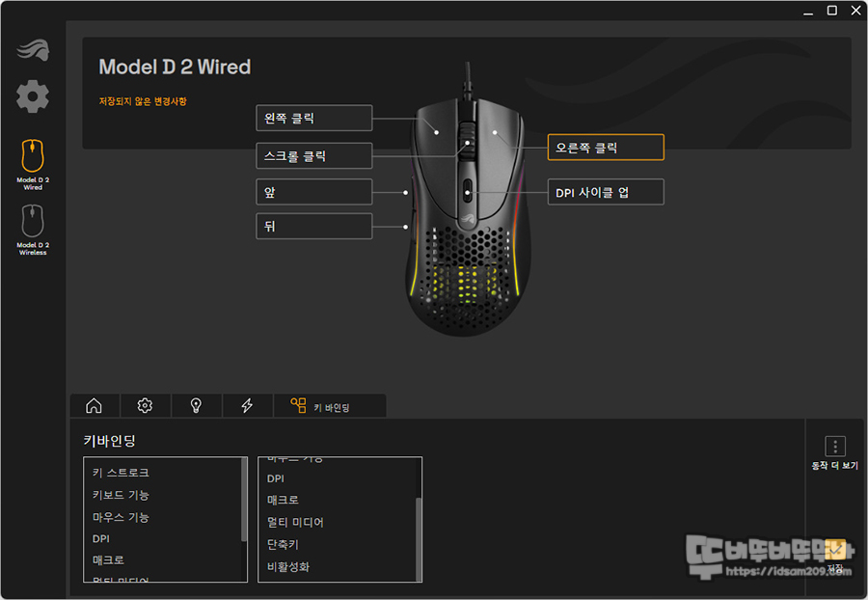
Task: Open the settings gear tab
Action: pos(145,406)
